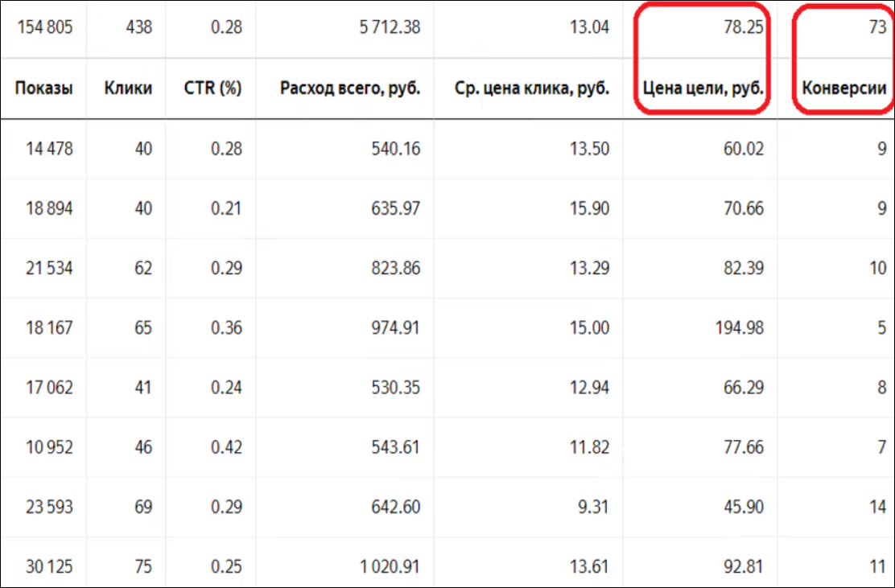Select conversions cell 14
895x588 pixels.
[877, 507]
